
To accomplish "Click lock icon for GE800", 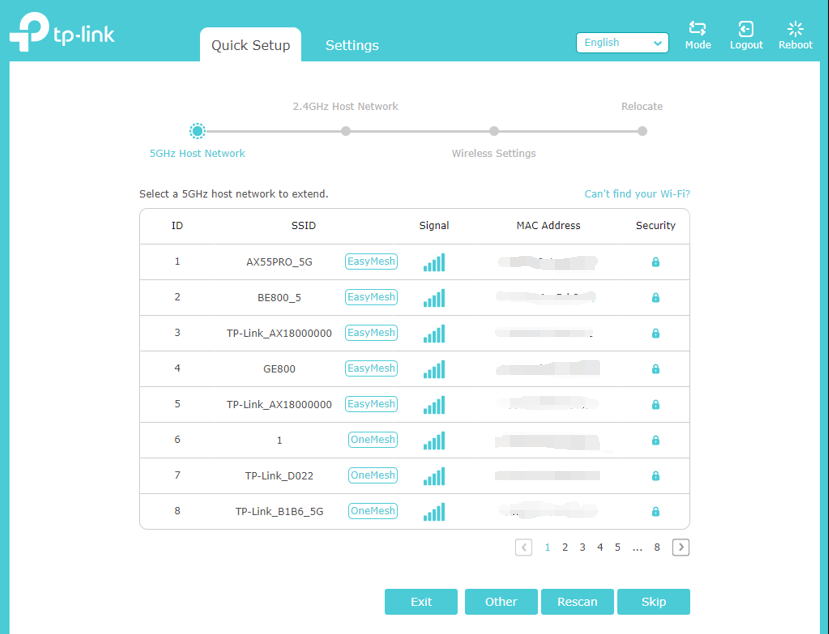I will [x=655, y=369].
